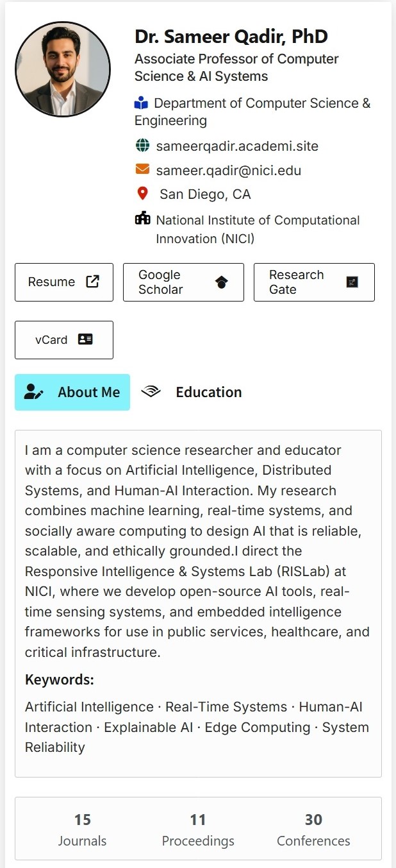Switch to the Education tab
396x868 pixels.
point(208,392)
